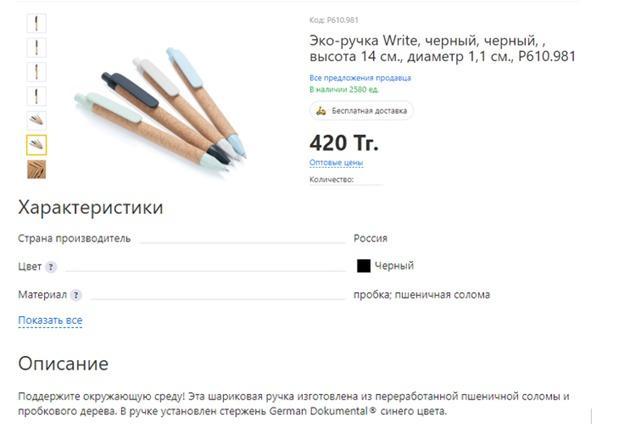The image size is (624, 434).
Task: Expand the Оптовые цены wholesale prices
Action: point(336,163)
